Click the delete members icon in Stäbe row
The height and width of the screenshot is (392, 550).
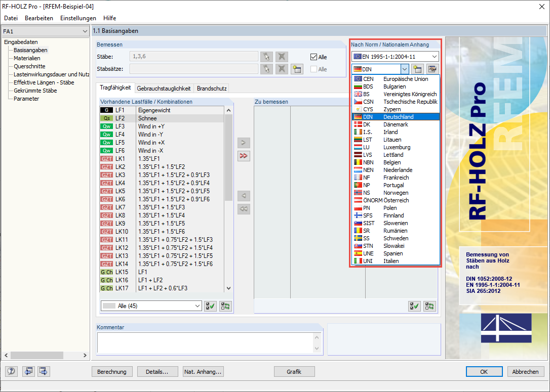(x=281, y=57)
